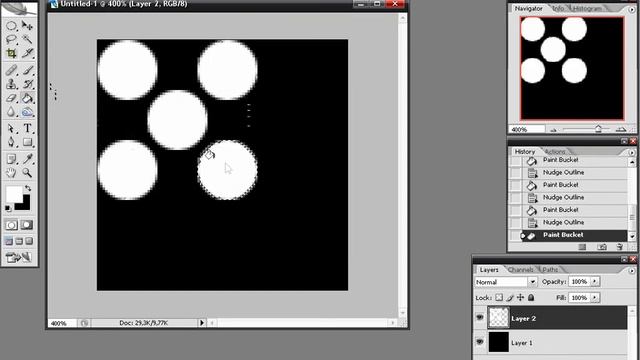640x360 pixels.
Task: Swap foreground and background colors
Action: point(28,188)
